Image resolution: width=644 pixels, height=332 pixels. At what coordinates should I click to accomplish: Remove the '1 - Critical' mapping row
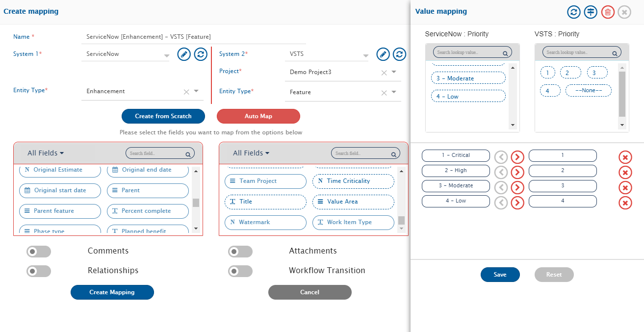(625, 157)
